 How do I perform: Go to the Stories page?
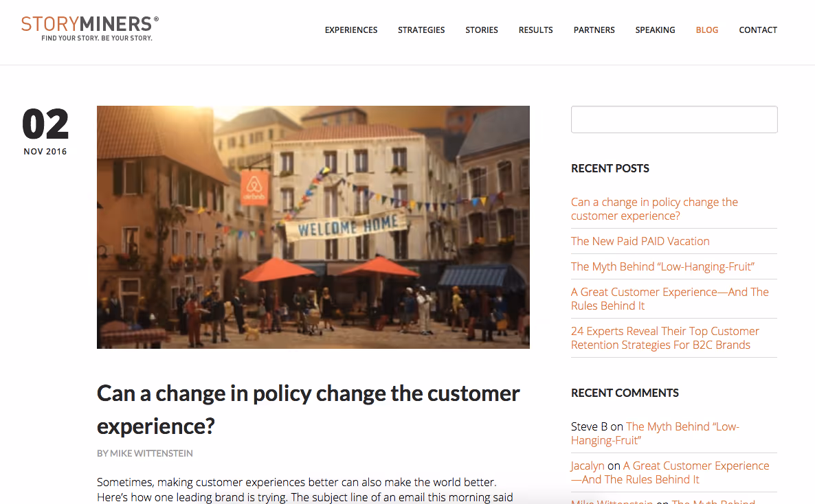pos(481,30)
